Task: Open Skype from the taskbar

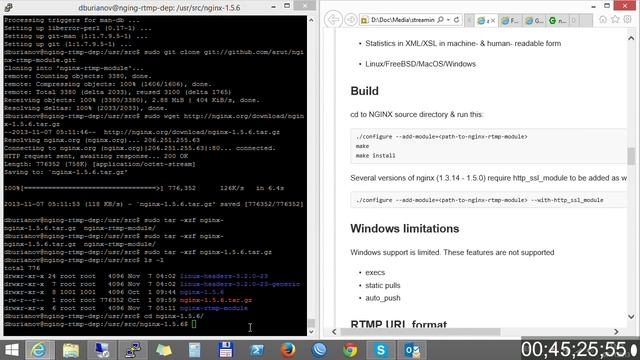Action: coord(381,350)
